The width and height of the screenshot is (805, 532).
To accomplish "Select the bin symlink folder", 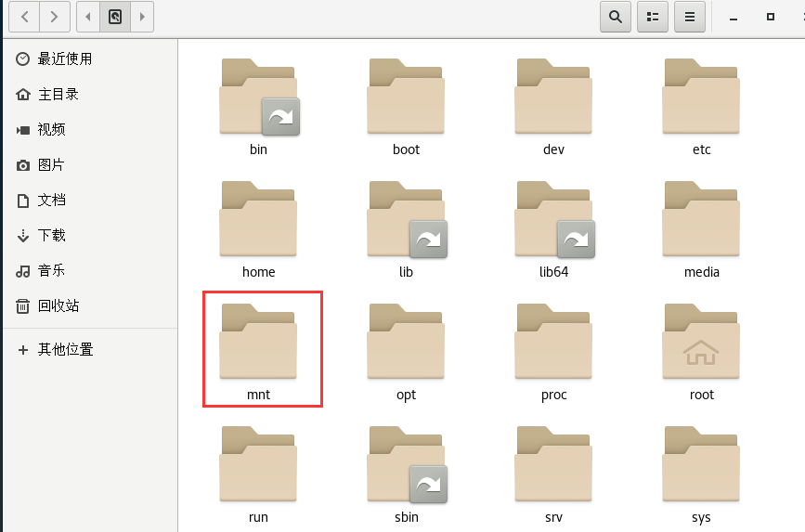I will coord(258,103).
